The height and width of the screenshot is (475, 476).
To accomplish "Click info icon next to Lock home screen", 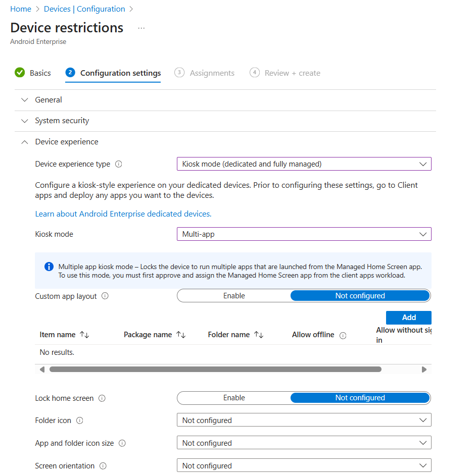I will 102,398.
